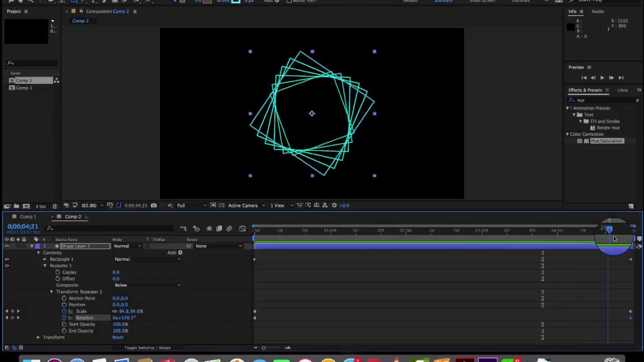Viewport: 644px width, 362px height.
Task: Click the current time display 0;00;04;21
Action: click(x=23, y=227)
